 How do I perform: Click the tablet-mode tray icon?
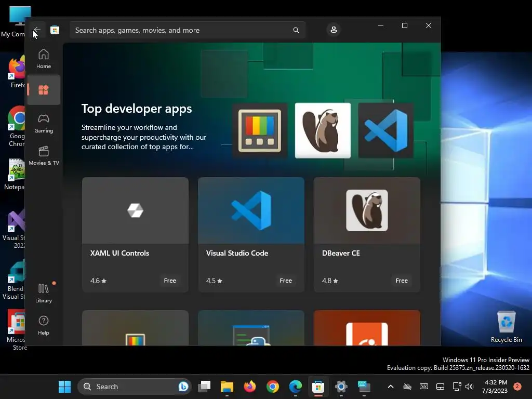440,387
